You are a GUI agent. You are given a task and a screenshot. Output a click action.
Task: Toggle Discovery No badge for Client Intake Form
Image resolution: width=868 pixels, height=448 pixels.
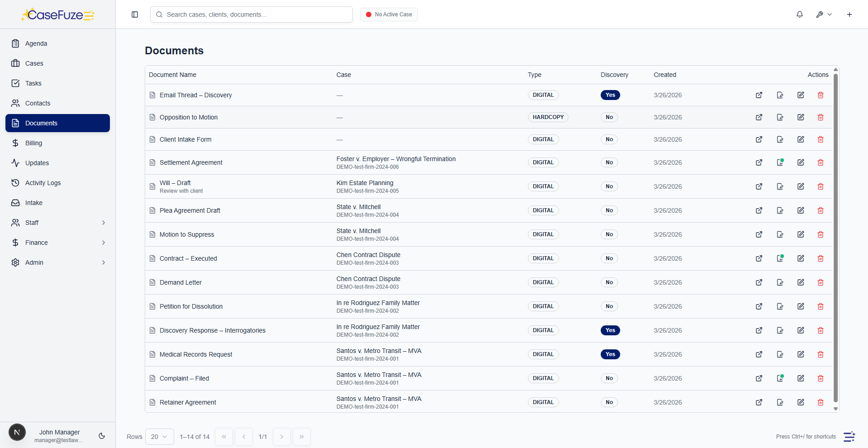click(x=609, y=139)
